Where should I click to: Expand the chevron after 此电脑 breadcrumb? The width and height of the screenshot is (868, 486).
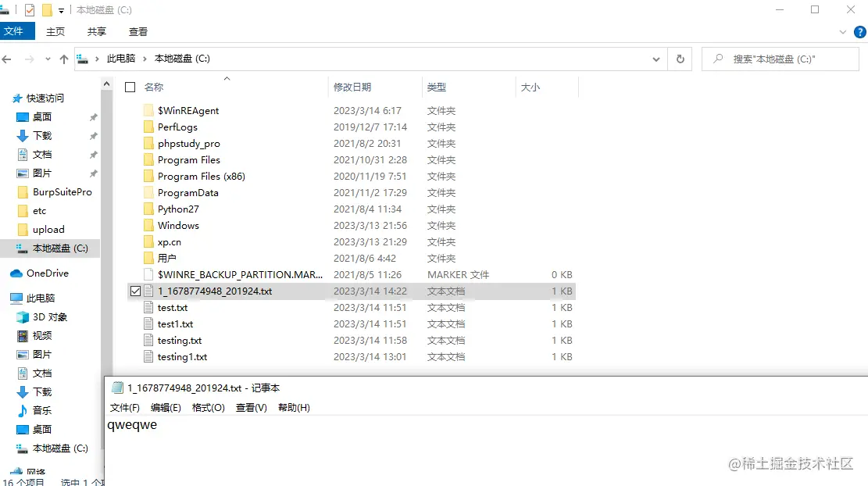click(145, 59)
